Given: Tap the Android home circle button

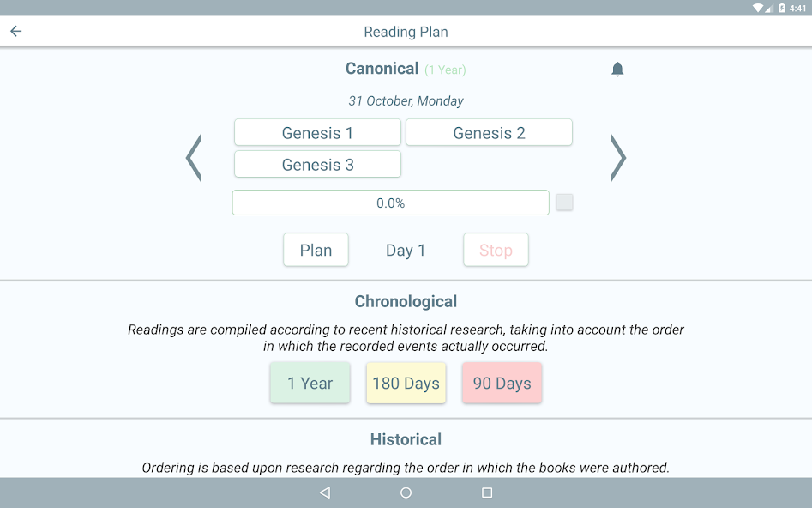Looking at the screenshot, I should (x=406, y=493).
